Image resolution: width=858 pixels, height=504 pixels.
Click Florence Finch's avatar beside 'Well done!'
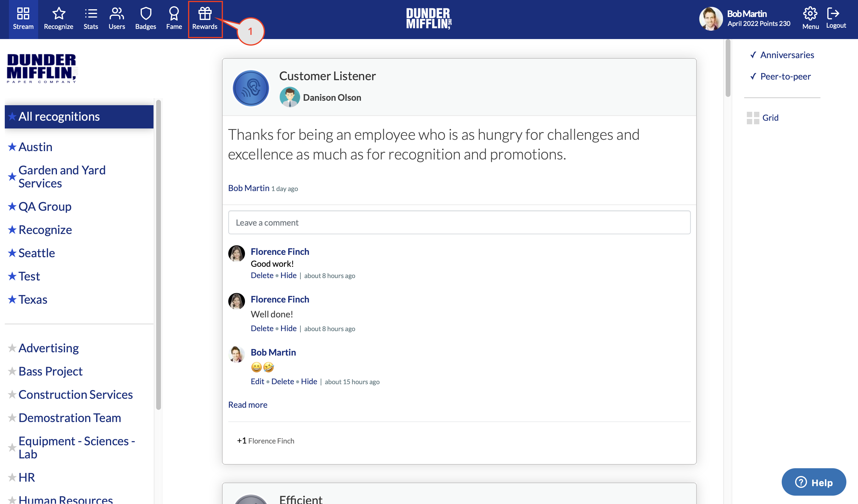236,301
